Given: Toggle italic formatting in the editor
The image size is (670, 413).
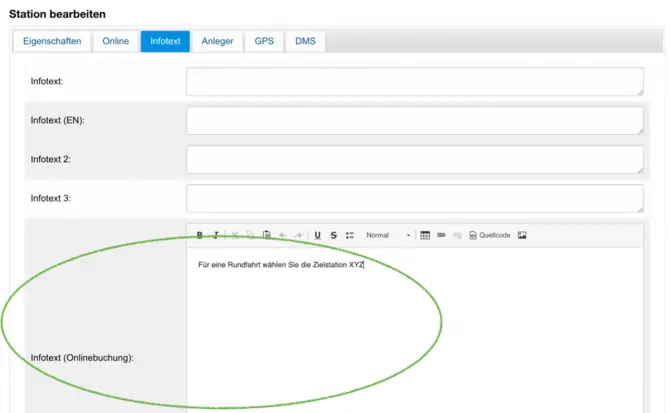Looking at the screenshot, I should pyautogui.click(x=216, y=235).
